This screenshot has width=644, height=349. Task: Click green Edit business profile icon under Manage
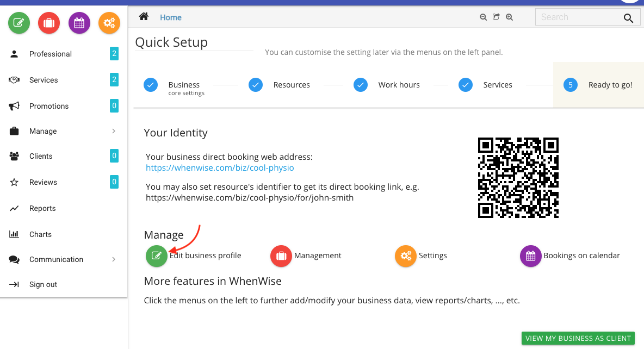click(x=157, y=255)
